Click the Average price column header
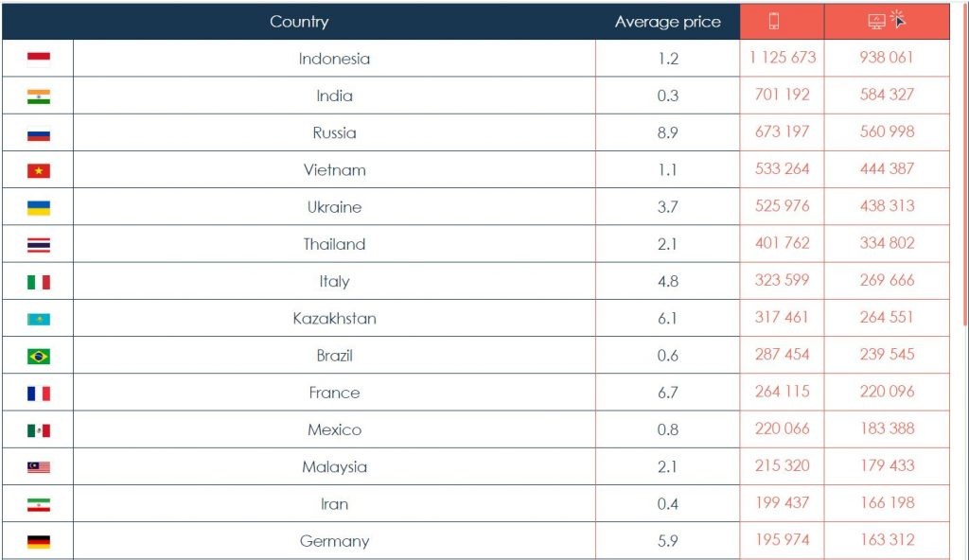This screenshot has height=560, width=969. pyautogui.click(x=667, y=22)
